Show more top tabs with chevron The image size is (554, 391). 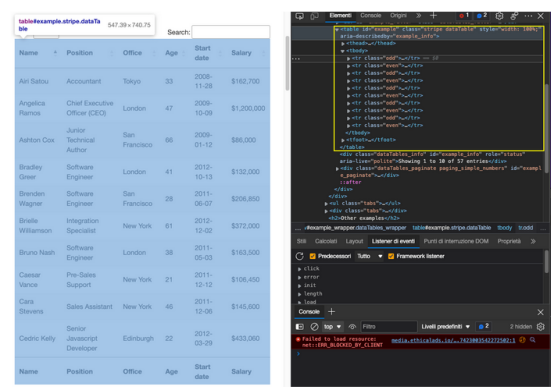pos(419,16)
